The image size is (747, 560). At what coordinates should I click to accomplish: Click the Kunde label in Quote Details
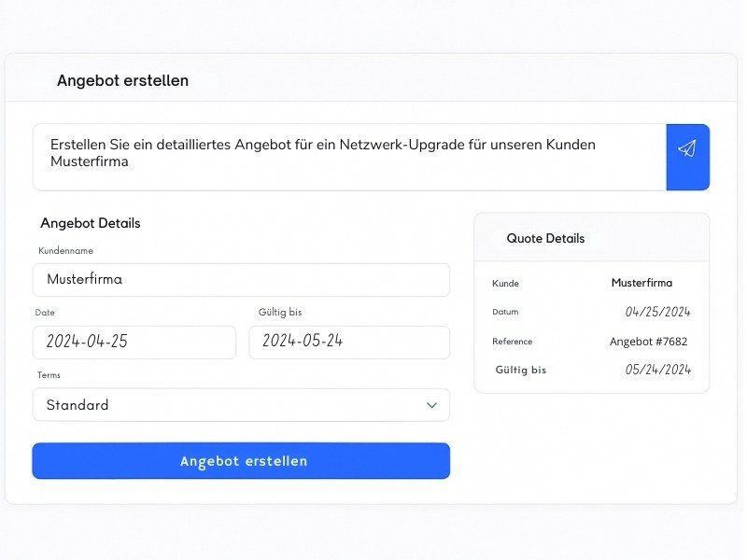point(505,284)
